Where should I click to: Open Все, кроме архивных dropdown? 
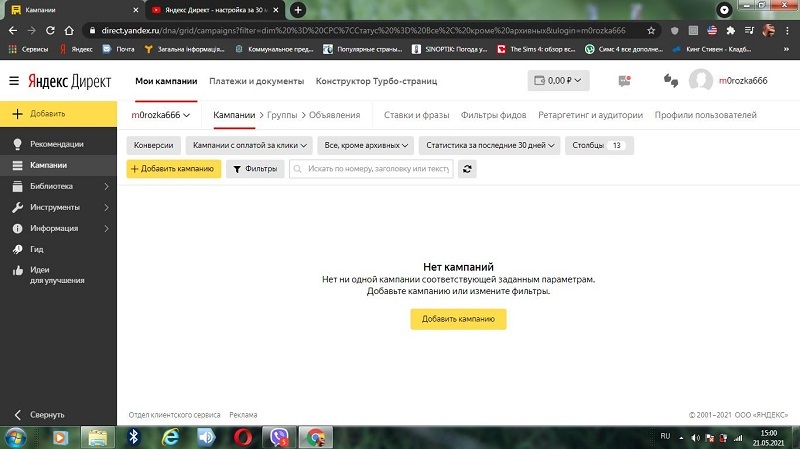click(366, 145)
